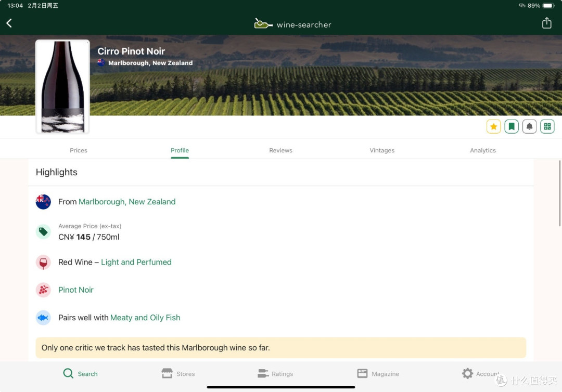Open the Analytics tab

pos(483,150)
